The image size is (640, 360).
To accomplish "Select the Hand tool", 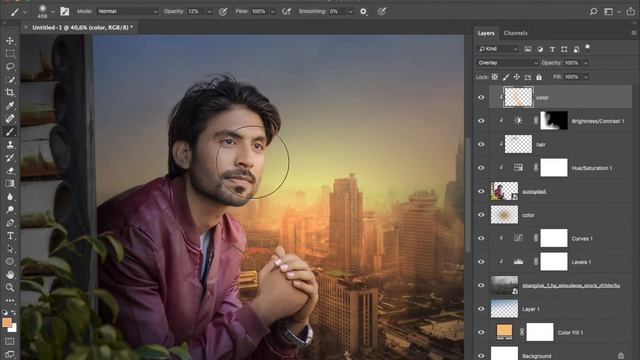I will point(10,275).
